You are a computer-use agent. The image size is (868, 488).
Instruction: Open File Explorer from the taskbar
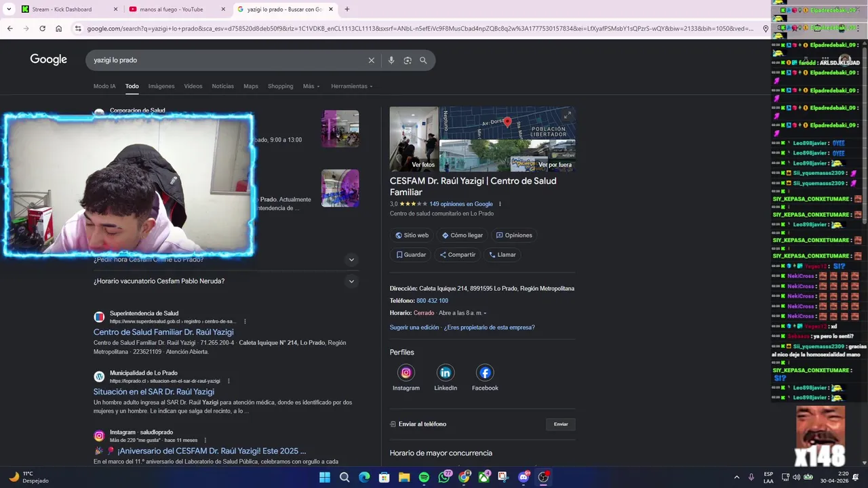404,477
